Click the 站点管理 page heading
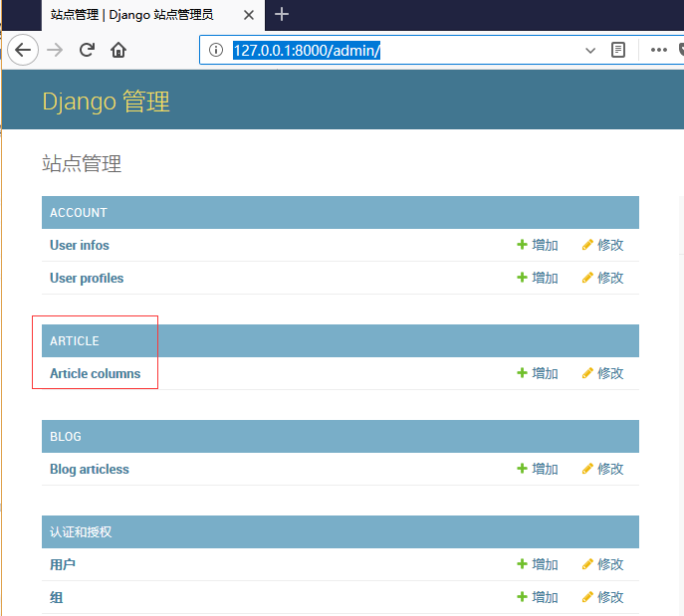This screenshot has height=616, width=684. [x=82, y=163]
